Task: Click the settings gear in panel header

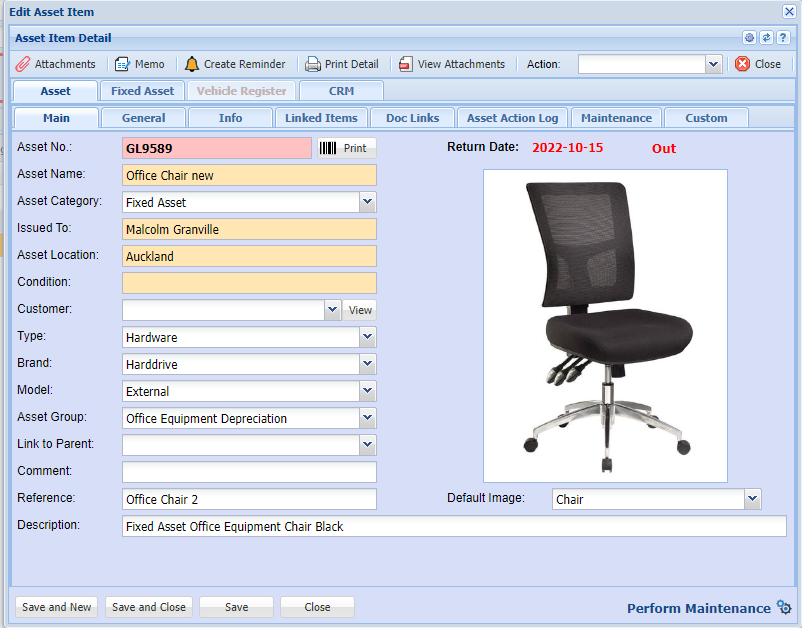Action: tap(749, 38)
